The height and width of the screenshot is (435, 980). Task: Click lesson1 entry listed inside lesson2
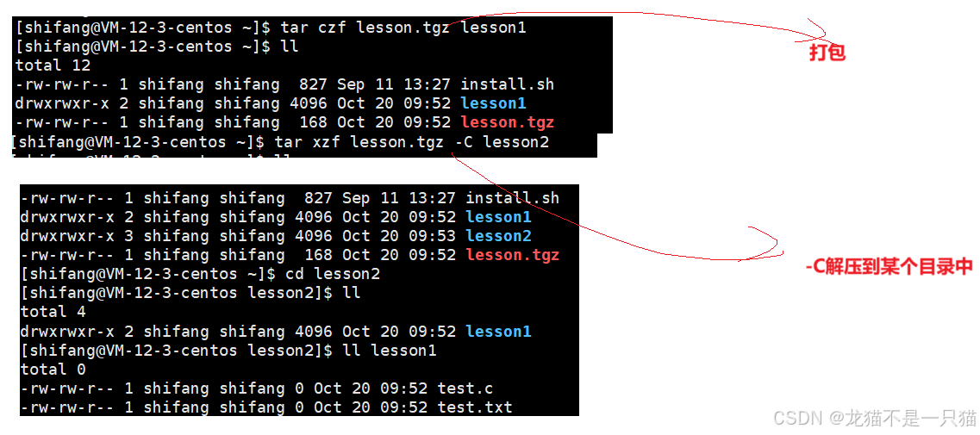498,332
